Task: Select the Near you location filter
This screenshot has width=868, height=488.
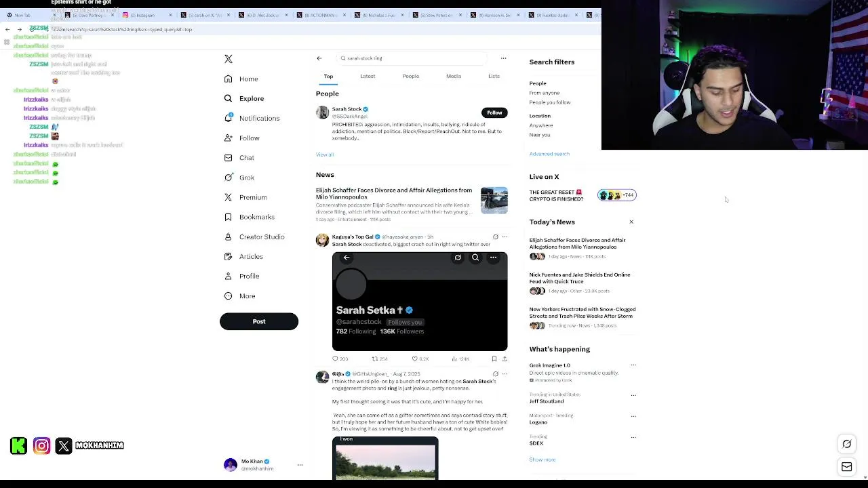Action: coord(540,135)
